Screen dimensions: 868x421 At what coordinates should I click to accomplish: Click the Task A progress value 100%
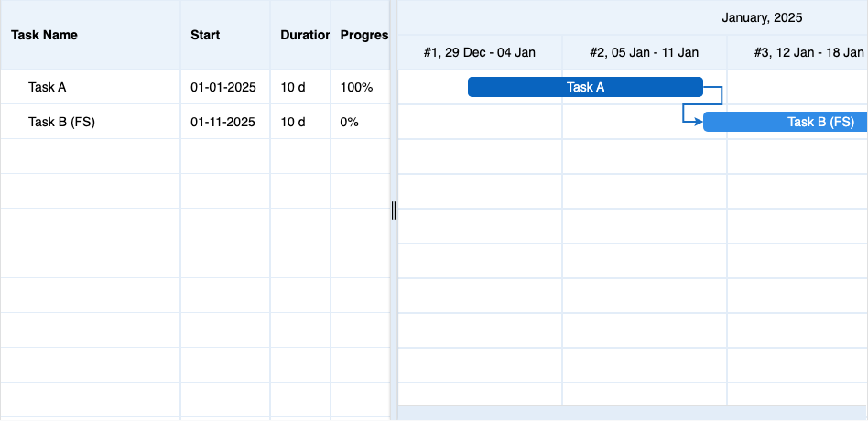point(356,88)
